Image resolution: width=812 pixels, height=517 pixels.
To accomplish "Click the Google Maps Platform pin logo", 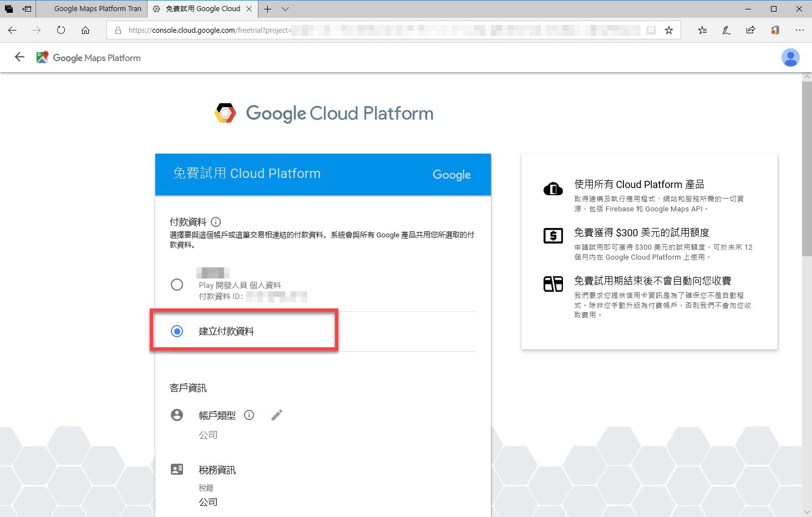I will [42, 57].
